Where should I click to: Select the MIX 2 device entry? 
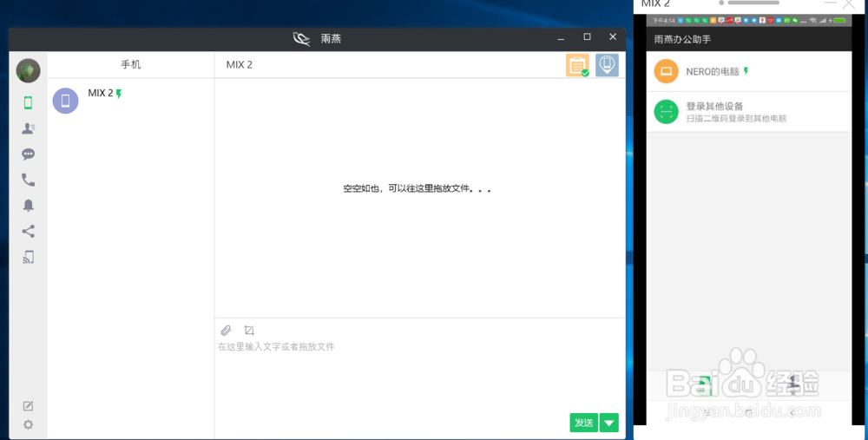(131, 101)
